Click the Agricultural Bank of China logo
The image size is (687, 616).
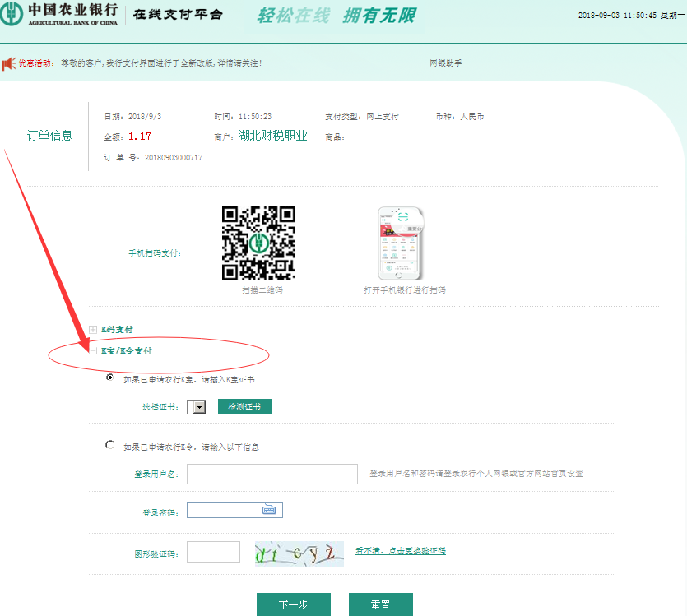click(59, 14)
